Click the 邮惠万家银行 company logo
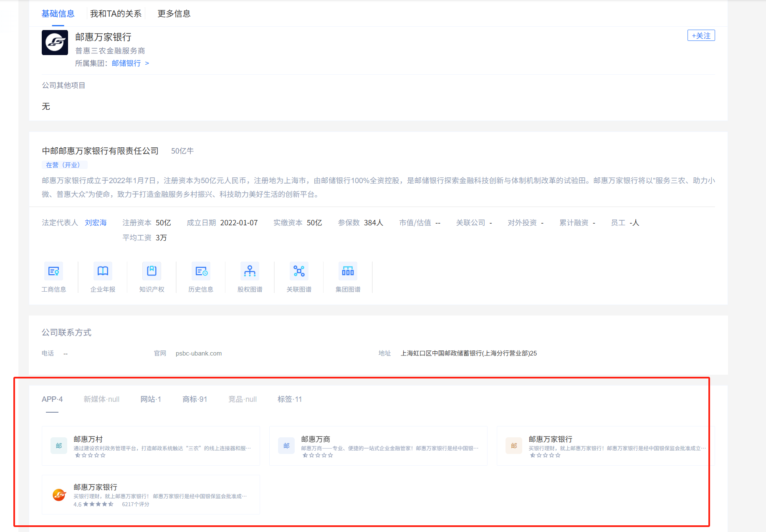Viewport: 766px width, 532px height. coord(55,43)
